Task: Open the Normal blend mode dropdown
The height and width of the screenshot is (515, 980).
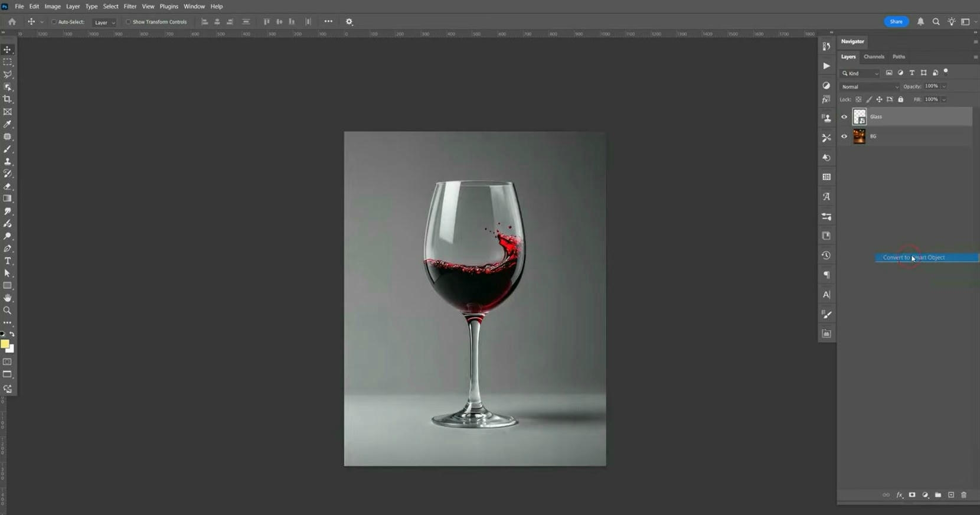Action: click(x=870, y=87)
